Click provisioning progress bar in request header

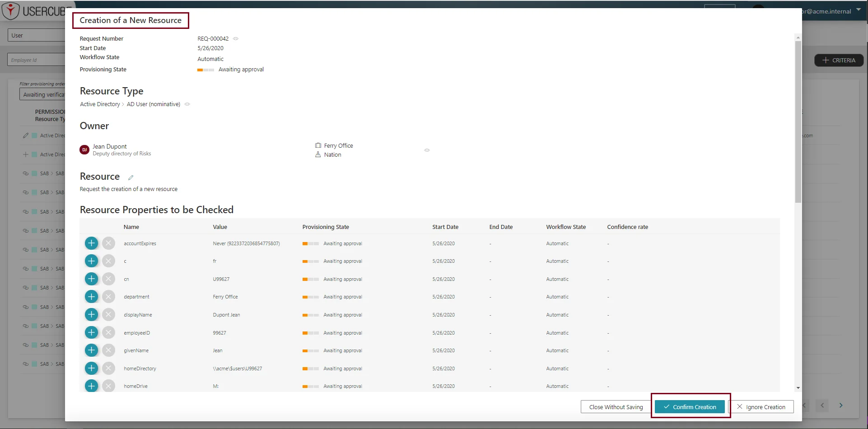coord(205,70)
